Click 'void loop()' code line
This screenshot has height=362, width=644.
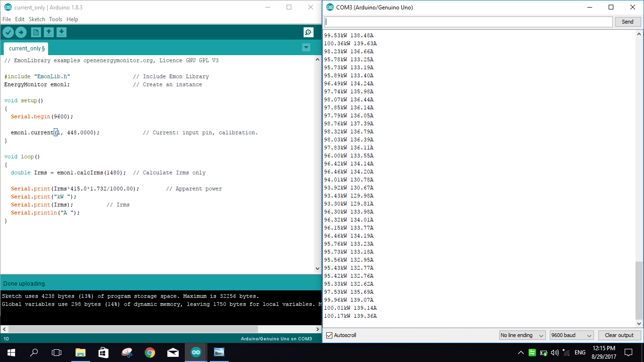[22, 156]
